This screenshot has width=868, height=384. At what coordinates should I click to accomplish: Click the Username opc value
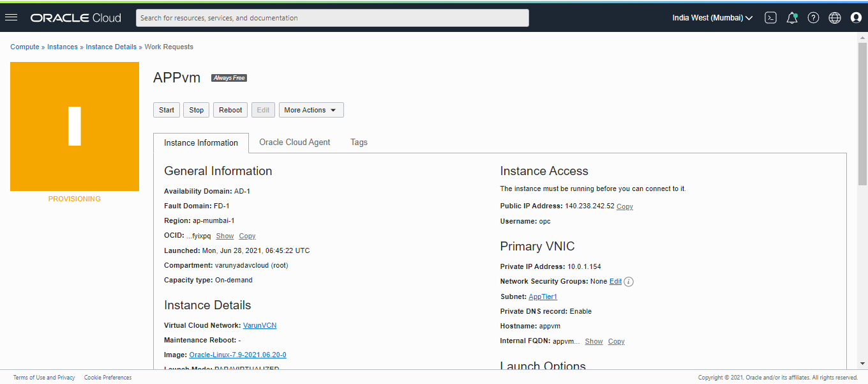[x=544, y=221]
